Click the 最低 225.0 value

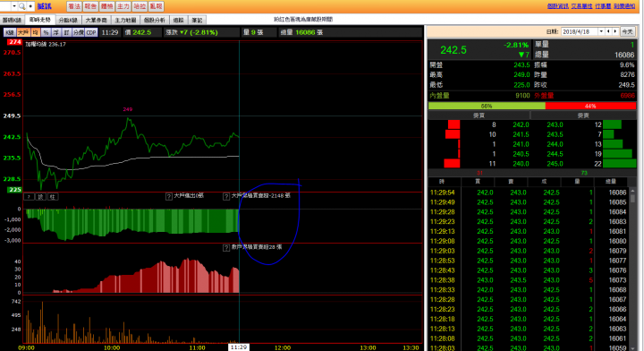click(x=521, y=85)
